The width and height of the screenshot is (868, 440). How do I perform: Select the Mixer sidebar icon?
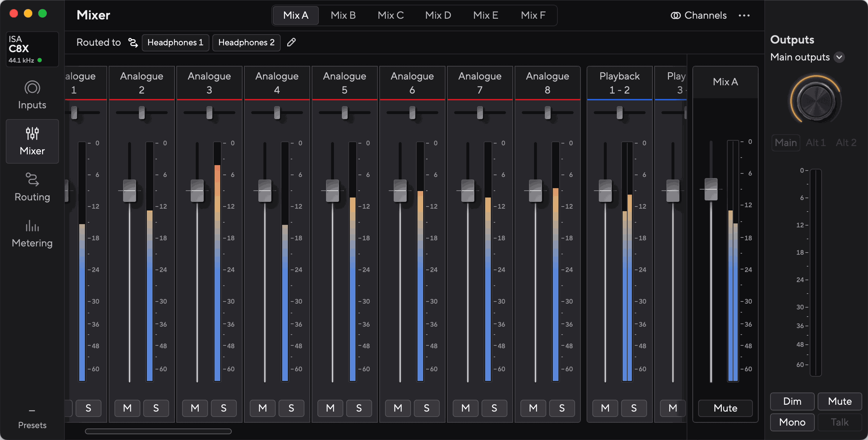click(x=32, y=141)
